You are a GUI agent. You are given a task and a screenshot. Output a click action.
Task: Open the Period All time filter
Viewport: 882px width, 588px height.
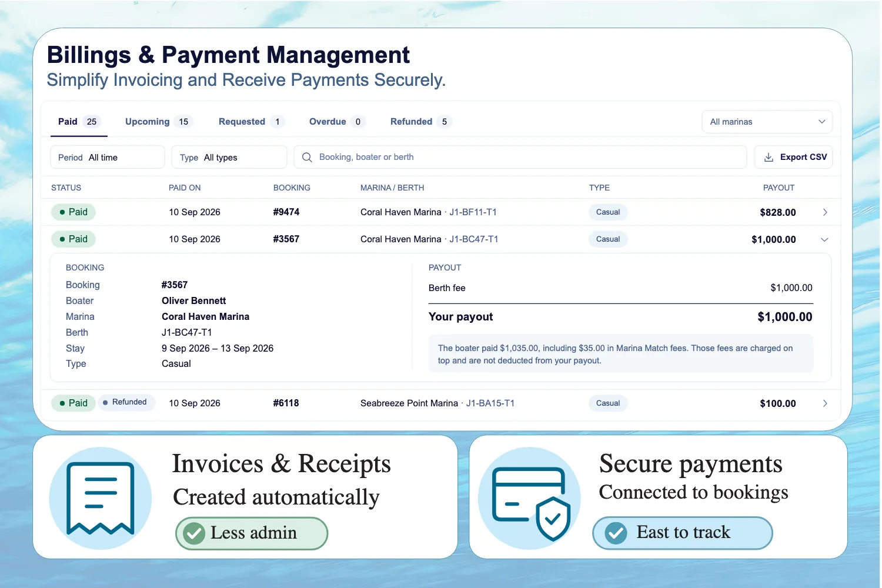(x=108, y=158)
